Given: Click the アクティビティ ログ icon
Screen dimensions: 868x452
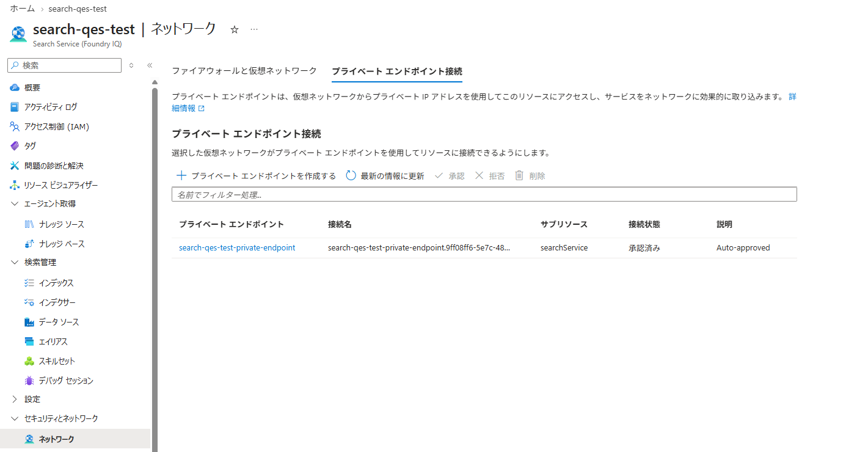Looking at the screenshot, I should 15,107.
